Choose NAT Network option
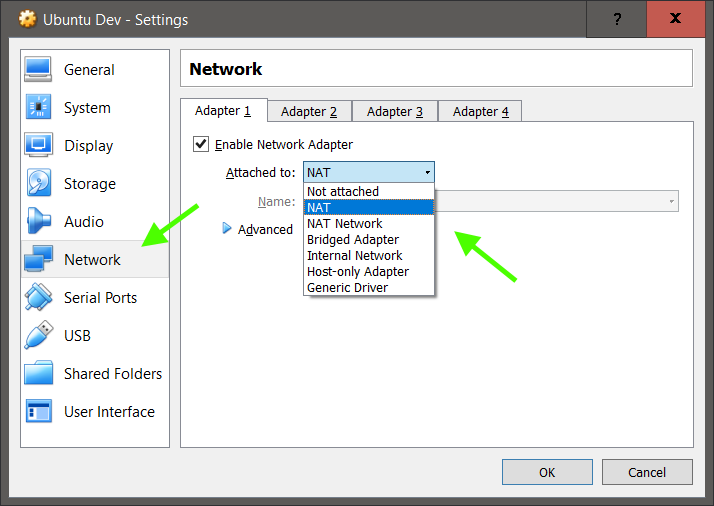Image resolution: width=714 pixels, height=506 pixels. (369, 223)
